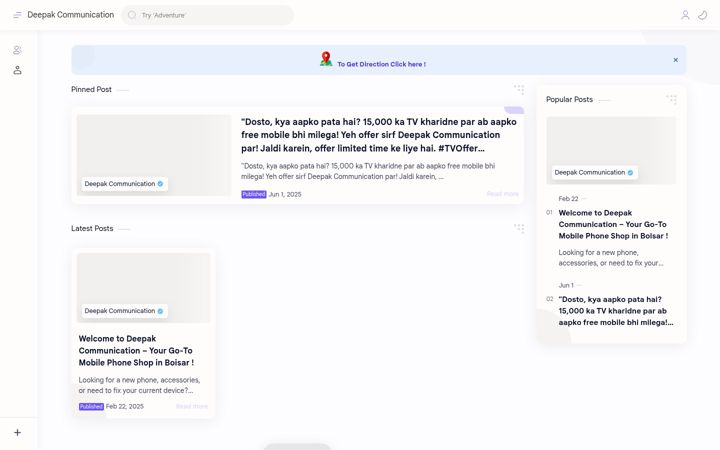Open the latest post 'Welcome to Deepak Communication' title
The width and height of the screenshot is (720, 450).
pos(136,350)
